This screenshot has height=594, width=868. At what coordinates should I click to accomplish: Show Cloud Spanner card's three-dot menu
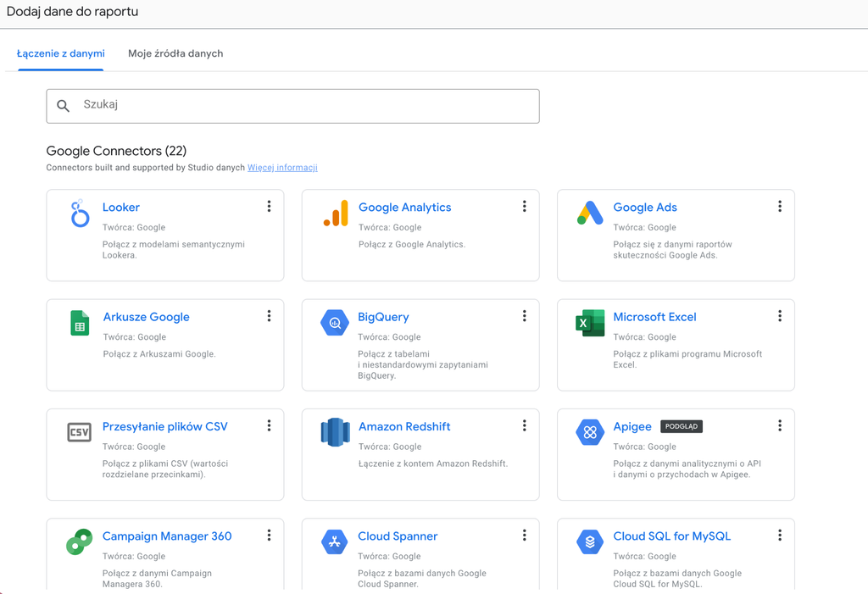tap(524, 536)
